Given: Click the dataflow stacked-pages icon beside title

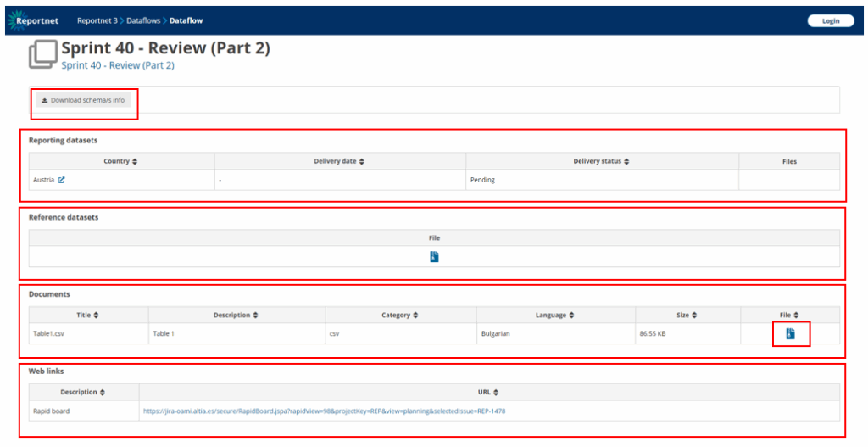Looking at the screenshot, I should coord(42,55).
